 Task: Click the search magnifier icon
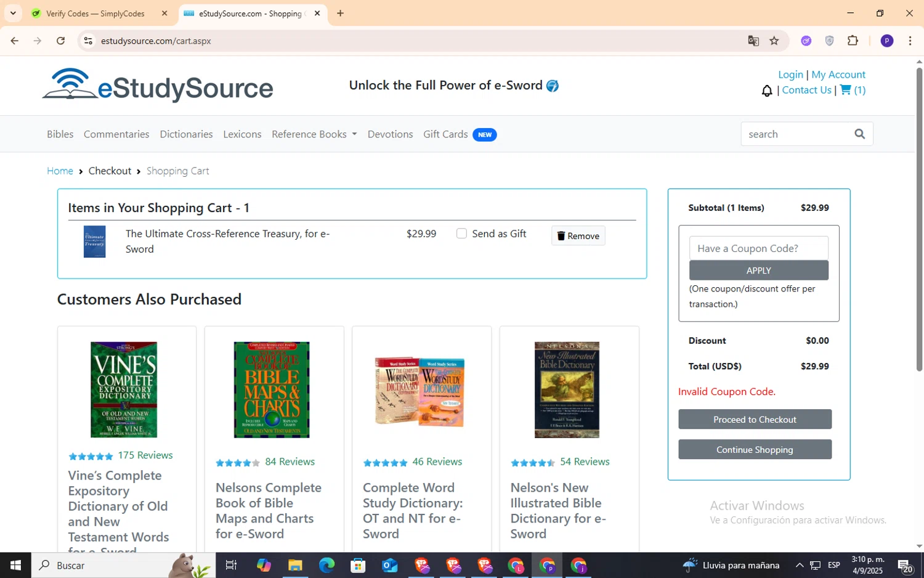pos(860,134)
